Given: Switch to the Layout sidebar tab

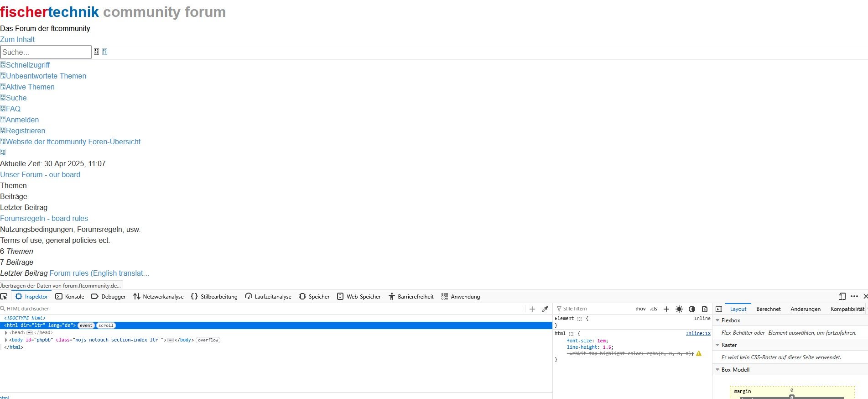Looking at the screenshot, I should [738, 309].
